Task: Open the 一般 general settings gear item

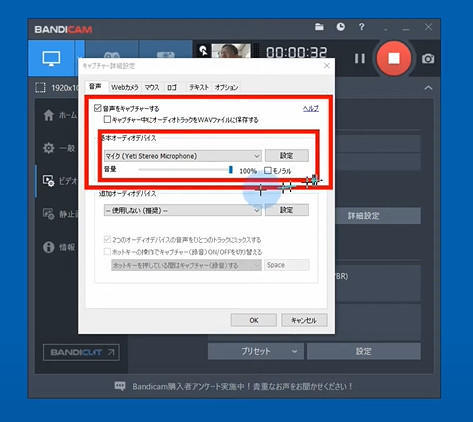Action: 59,148
